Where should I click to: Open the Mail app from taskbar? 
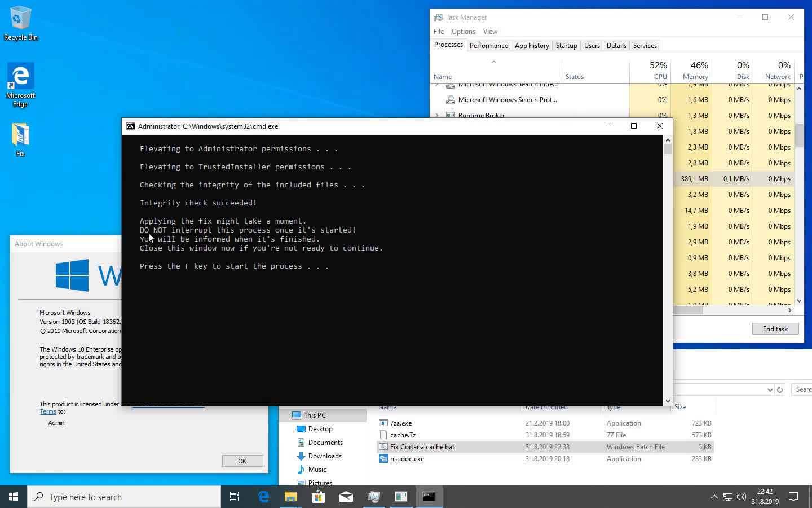coord(346,497)
